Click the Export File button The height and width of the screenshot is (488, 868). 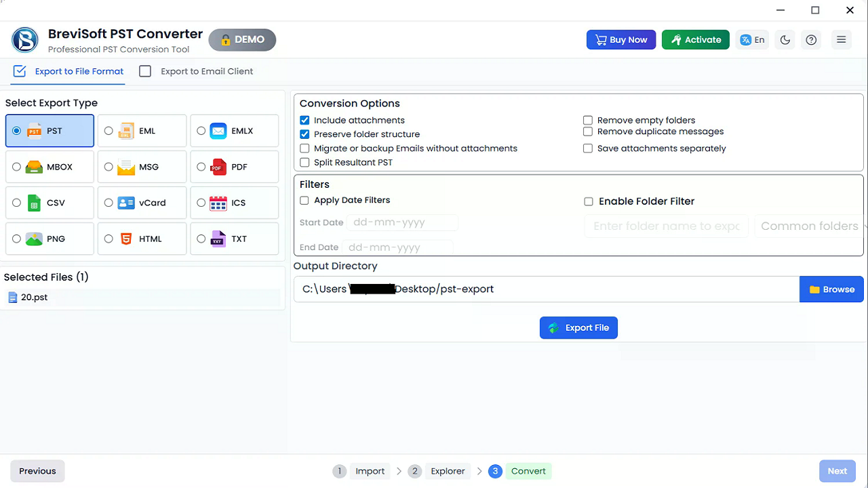(x=578, y=328)
